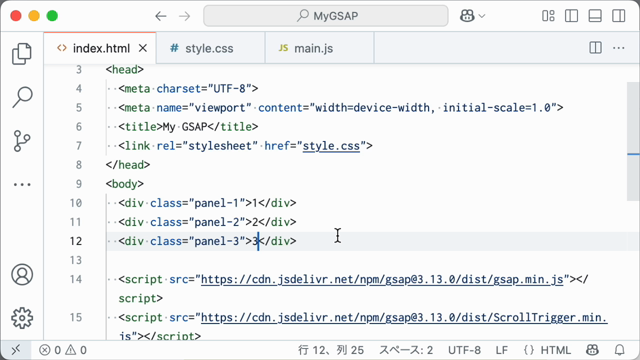The width and height of the screenshot is (640, 360).
Task: Open the gsap.min.js CDN link
Action: tap(382, 279)
